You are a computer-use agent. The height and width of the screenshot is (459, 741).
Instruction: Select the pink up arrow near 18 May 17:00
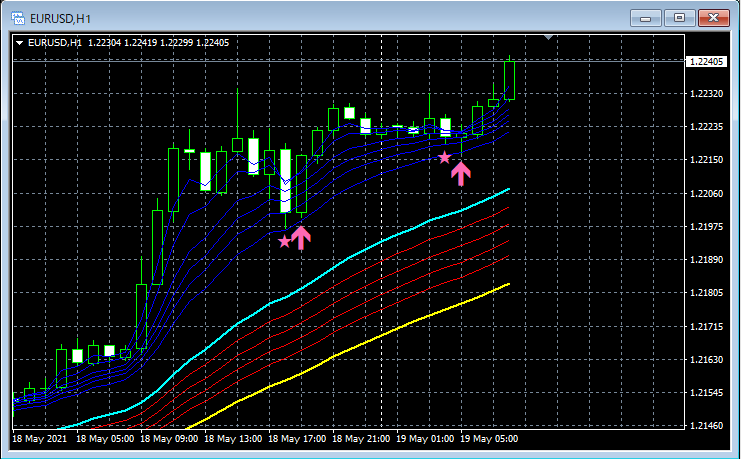tap(301, 237)
